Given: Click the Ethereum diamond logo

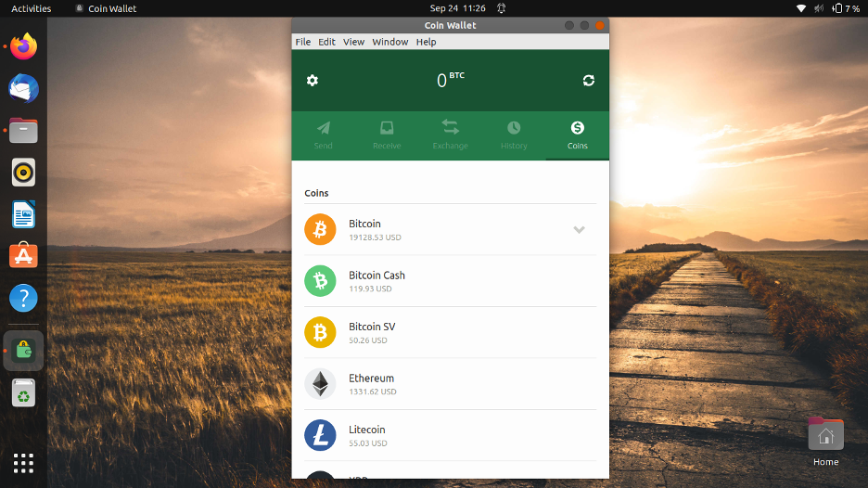Looking at the screenshot, I should click(x=320, y=384).
